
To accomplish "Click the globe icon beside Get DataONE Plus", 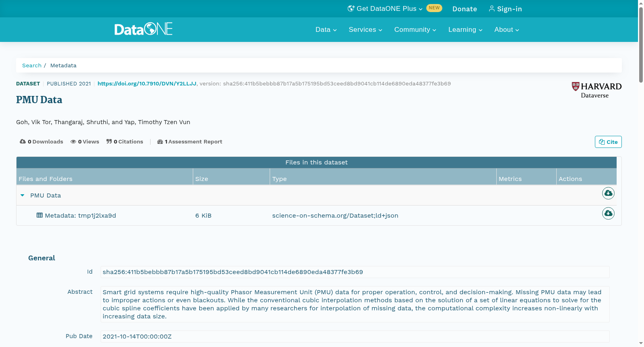I will pos(351,8).
